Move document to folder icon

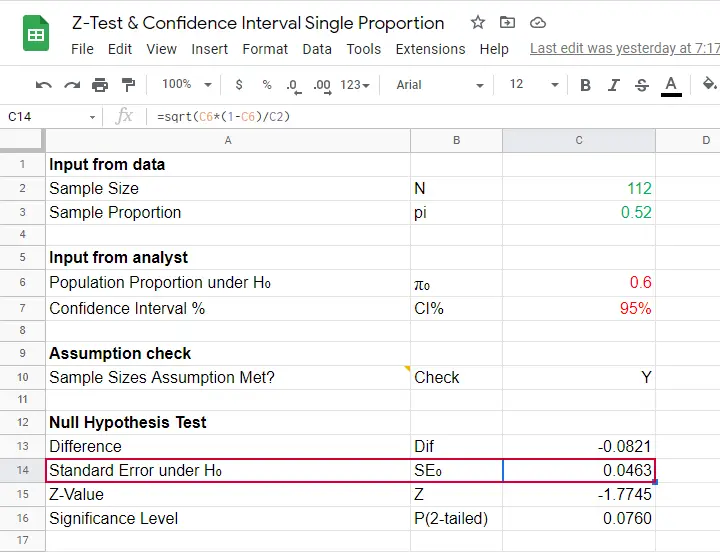click(x=507, y=22)
